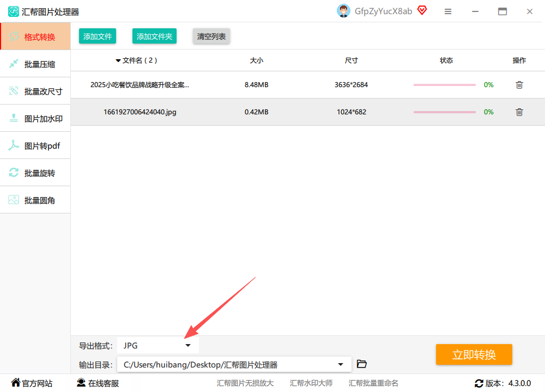Viewport: 545px width, 392px height.
Task: Click the orange 立即转换 button
Action: click(474, 354)
